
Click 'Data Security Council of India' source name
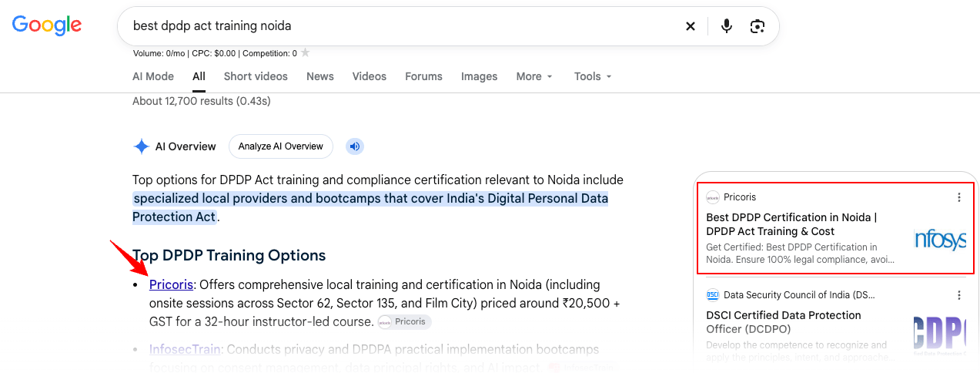(x=799, y=295)
